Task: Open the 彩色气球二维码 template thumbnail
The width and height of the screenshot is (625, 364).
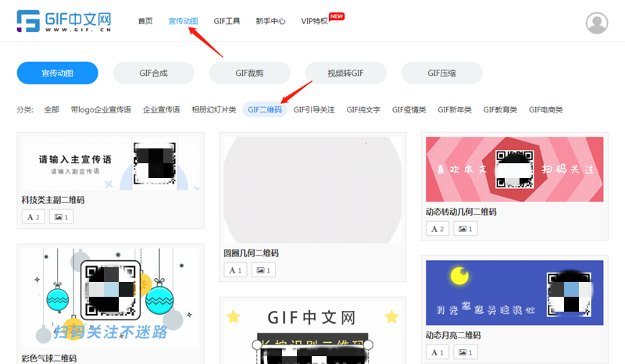Action: point(110,298)
